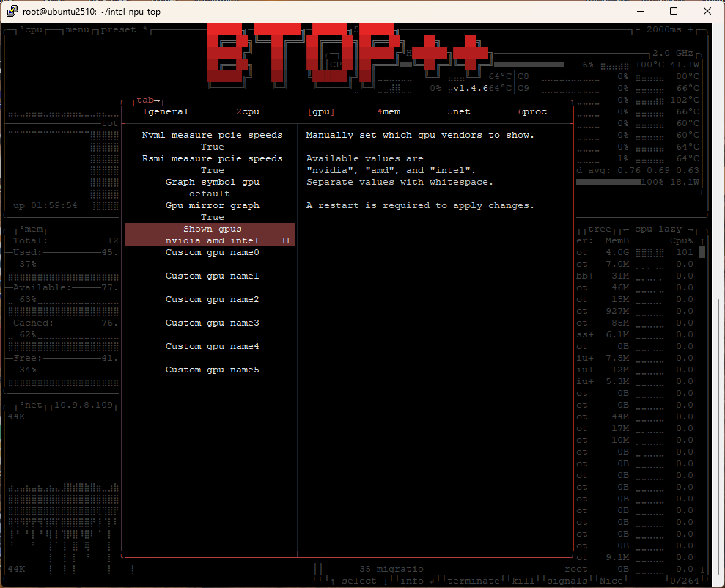
Task: Click the terminate button in the bottom bar
Action: pos(473,581)
